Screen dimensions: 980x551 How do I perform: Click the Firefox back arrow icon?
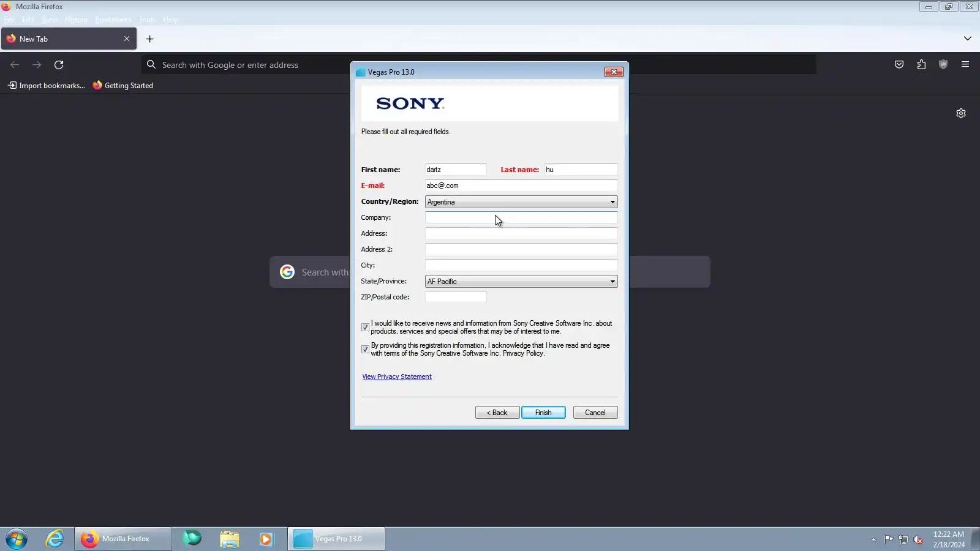[x=15, y=65]
